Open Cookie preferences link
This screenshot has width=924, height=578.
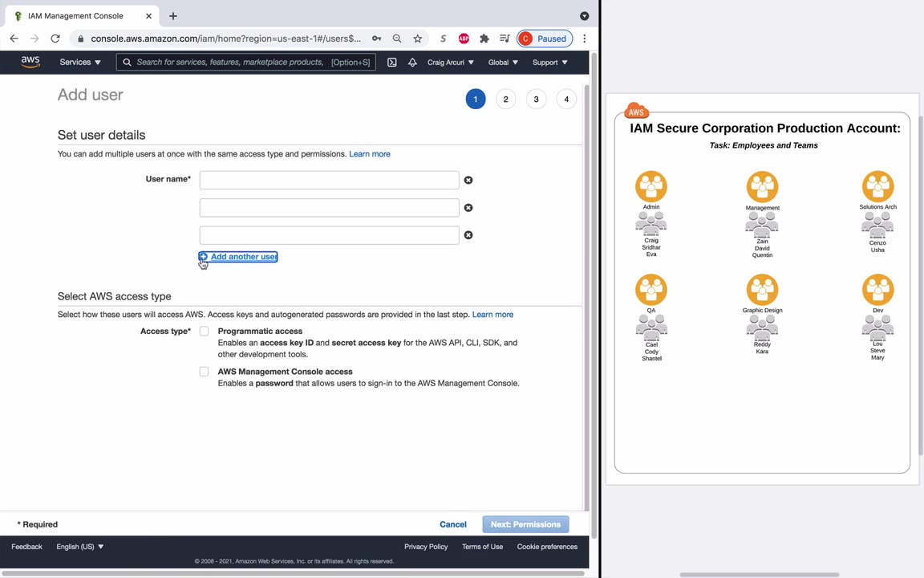548,547
